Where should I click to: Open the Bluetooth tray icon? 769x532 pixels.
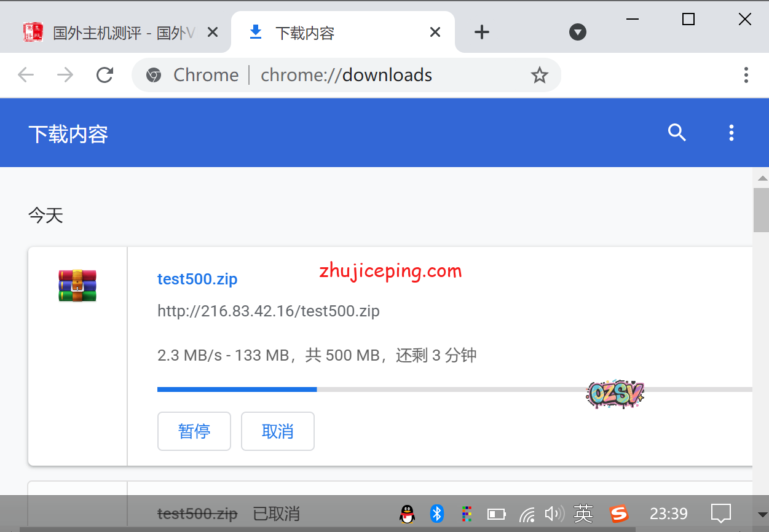pos(436,514)
